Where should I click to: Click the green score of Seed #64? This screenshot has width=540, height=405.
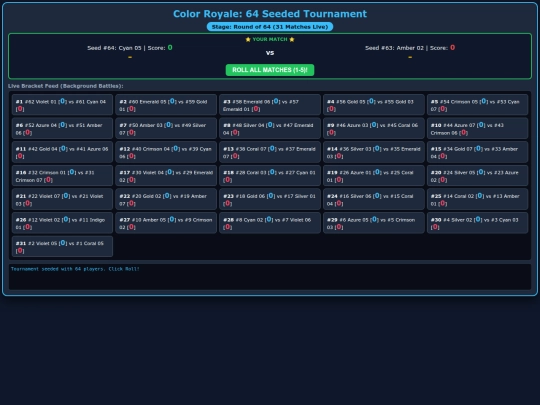pos(170,48)
